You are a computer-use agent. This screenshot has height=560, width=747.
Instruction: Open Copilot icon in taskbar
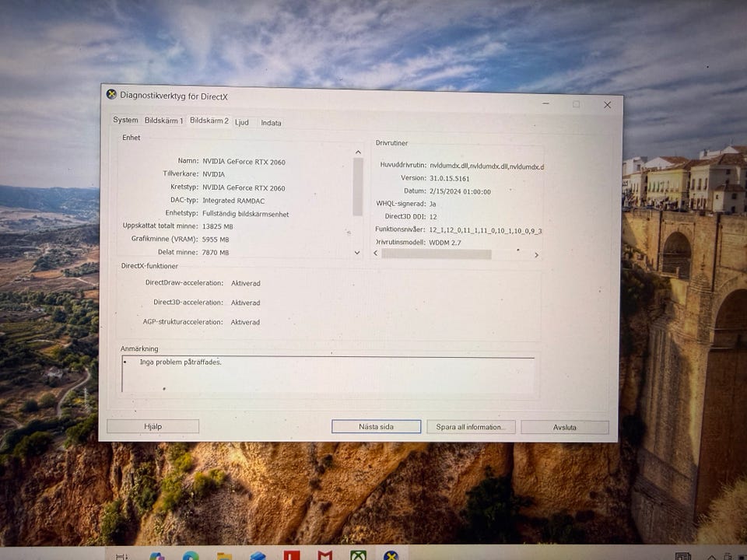click(156, 556)
